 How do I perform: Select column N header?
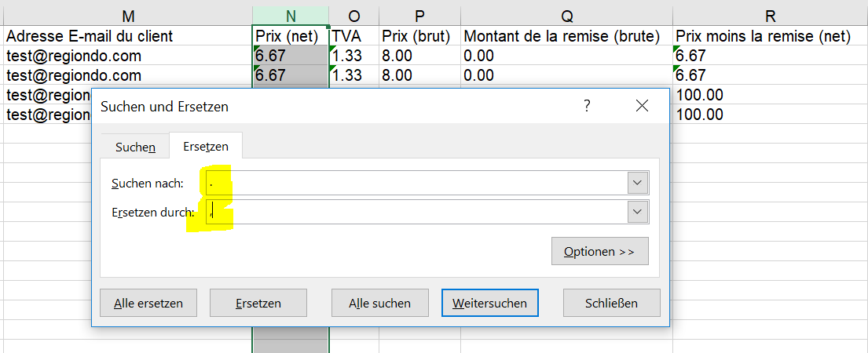(x=291, y=16)
